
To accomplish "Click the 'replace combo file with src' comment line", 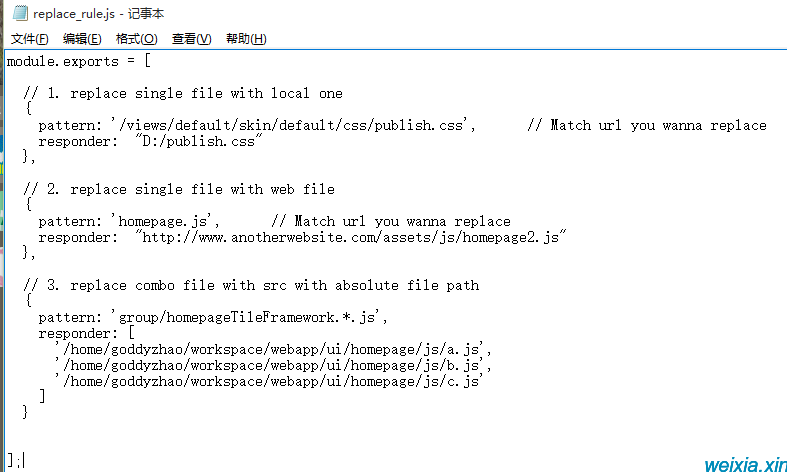I will click(251, 285).
